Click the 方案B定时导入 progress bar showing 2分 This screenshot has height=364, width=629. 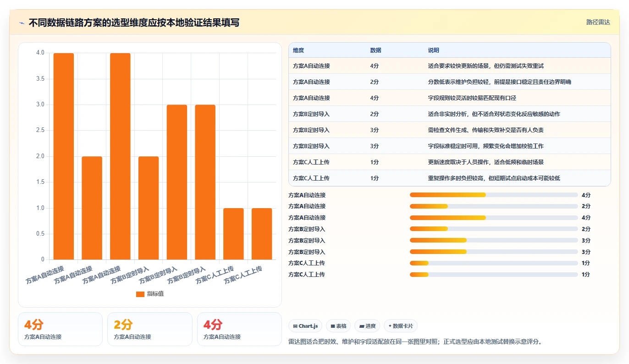pyautogui.click(x=494, y=229)
